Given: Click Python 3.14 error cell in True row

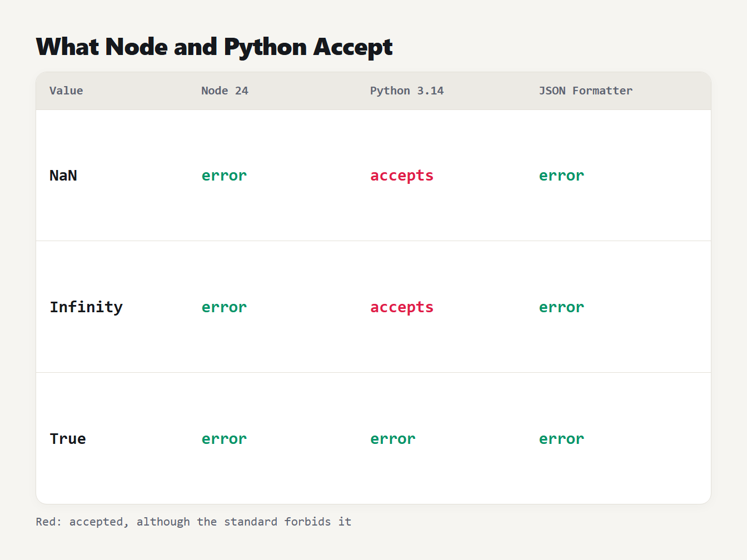Looking at the screenshot, I should coord(393,439).
